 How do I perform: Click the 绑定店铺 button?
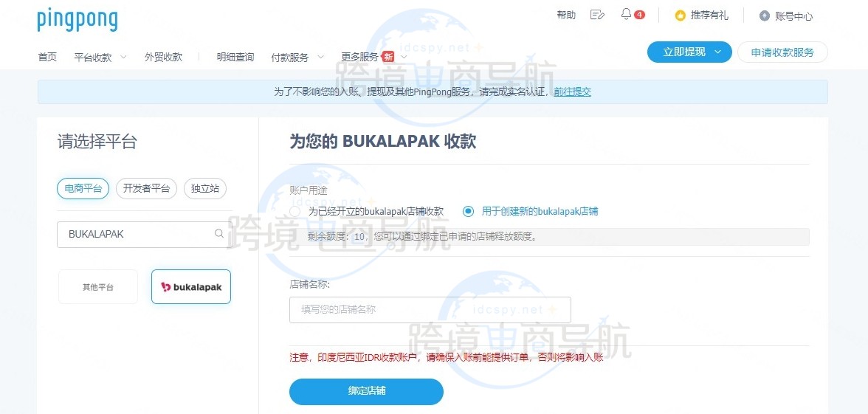pyautogui.click(x=366, y=391)
